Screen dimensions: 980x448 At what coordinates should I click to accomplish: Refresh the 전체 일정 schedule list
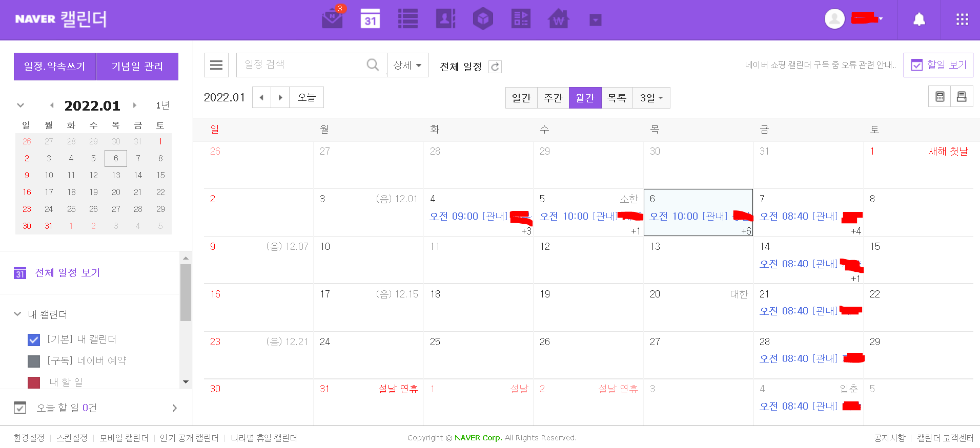click(x=495, y=67)
